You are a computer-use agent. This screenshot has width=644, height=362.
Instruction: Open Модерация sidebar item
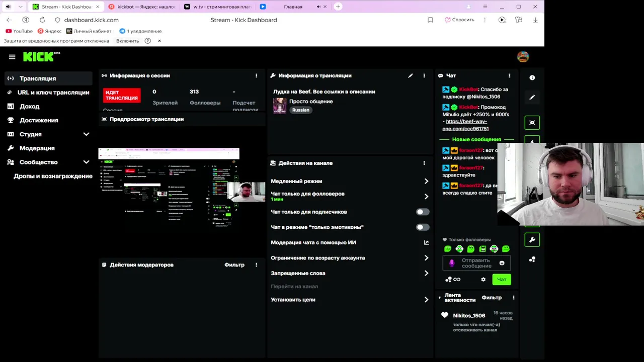48,148
